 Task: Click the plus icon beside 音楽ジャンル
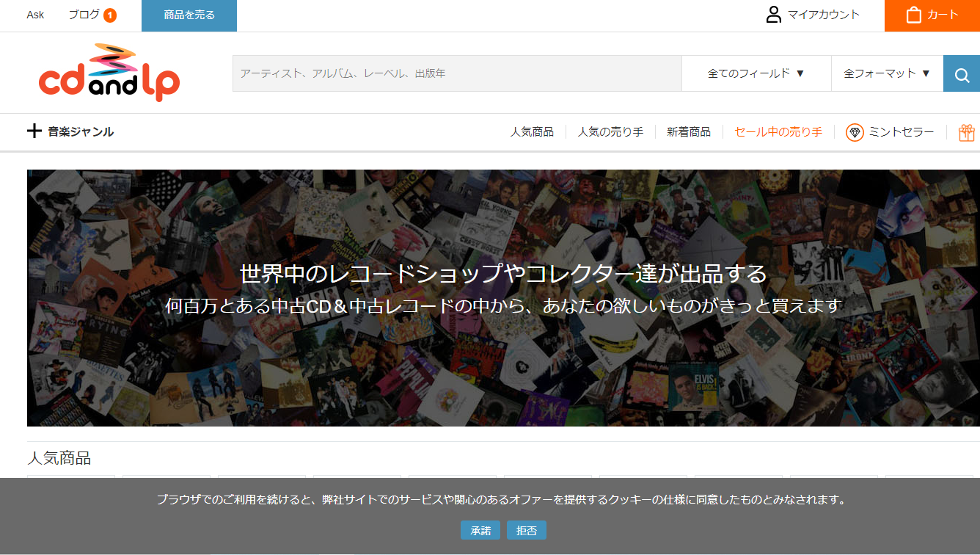click(x=34, y=131)
